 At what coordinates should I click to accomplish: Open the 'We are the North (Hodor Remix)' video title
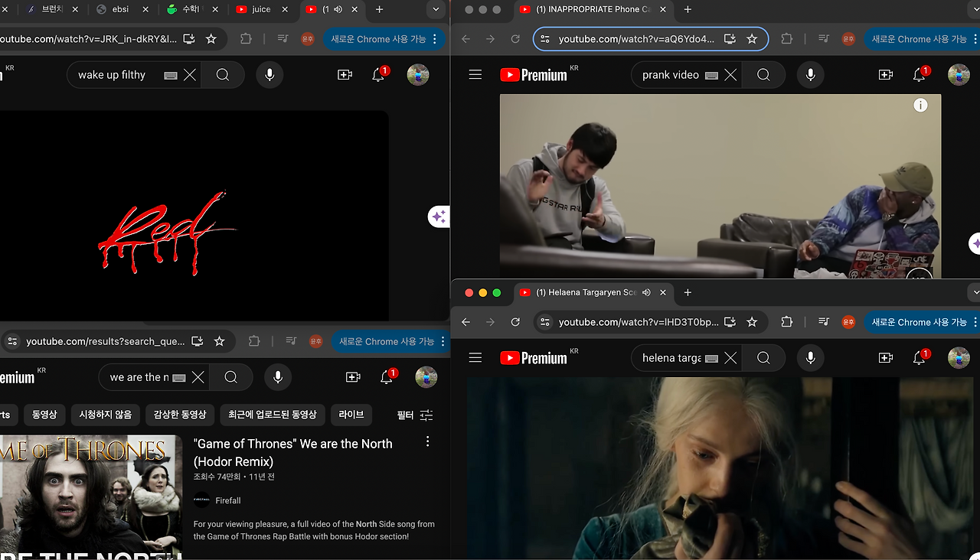pyautogui.click(x=293, y=453)
